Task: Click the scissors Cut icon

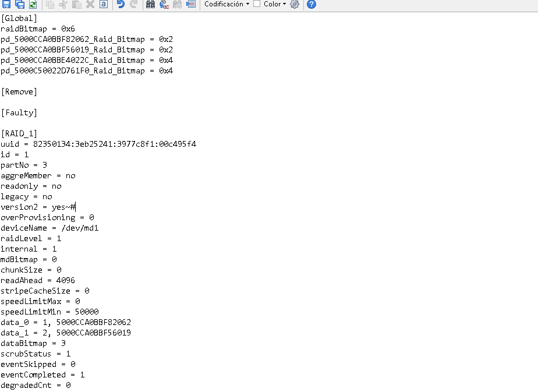Action: pyautogui.click(x=63, y=5)
